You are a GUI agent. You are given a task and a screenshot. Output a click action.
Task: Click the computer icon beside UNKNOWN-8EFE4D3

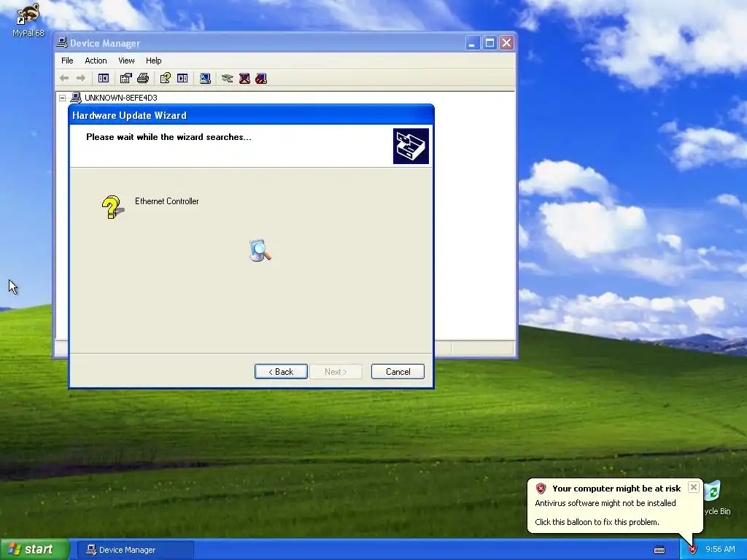[x=76, y=98]
